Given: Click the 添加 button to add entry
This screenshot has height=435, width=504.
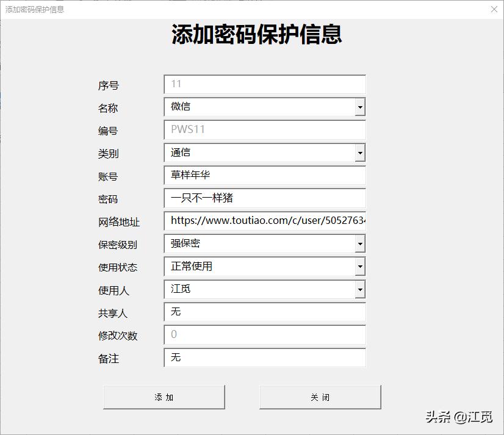Looking at the screenshot, I should pos(164,397).
